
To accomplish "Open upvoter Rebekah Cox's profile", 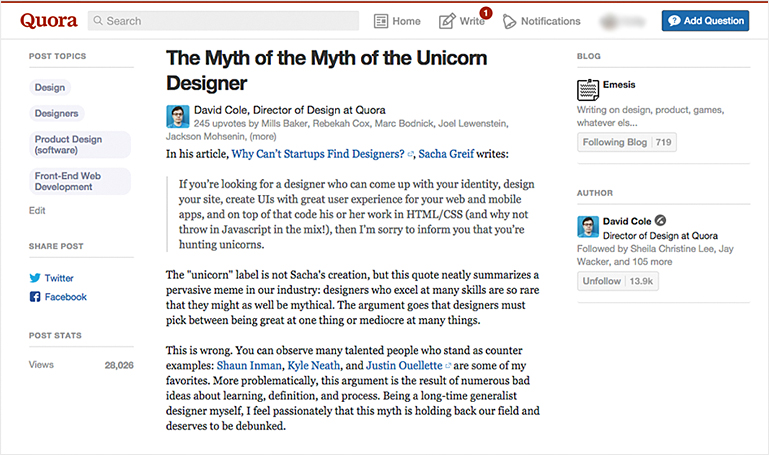I will pyautogui.click(x=341, y=124).
